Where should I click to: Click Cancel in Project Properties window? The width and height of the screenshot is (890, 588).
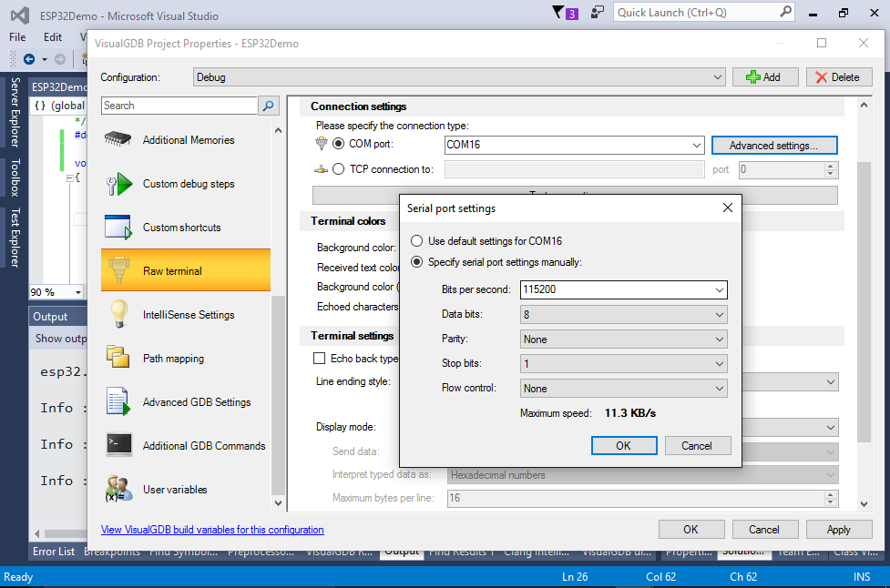pos(765,530)
